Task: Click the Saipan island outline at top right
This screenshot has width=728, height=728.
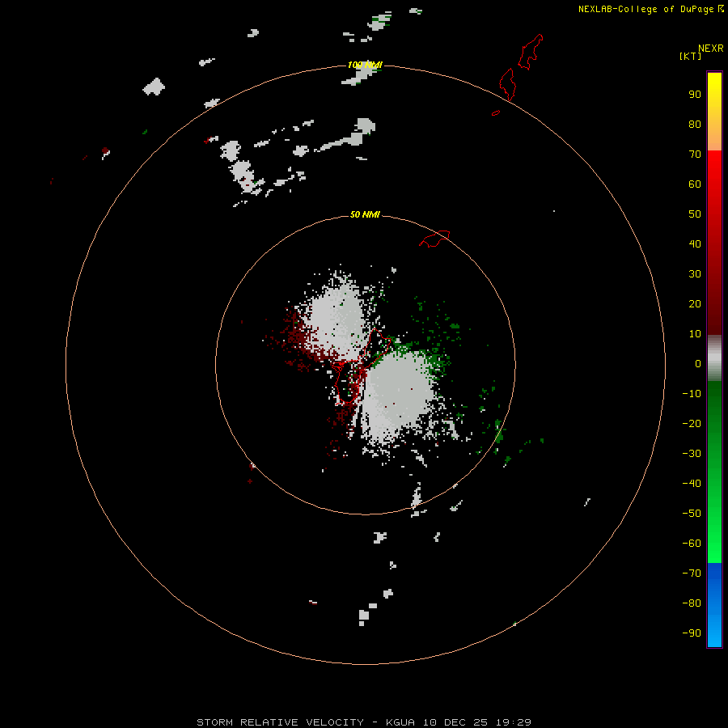Action: tap(530, 52)
